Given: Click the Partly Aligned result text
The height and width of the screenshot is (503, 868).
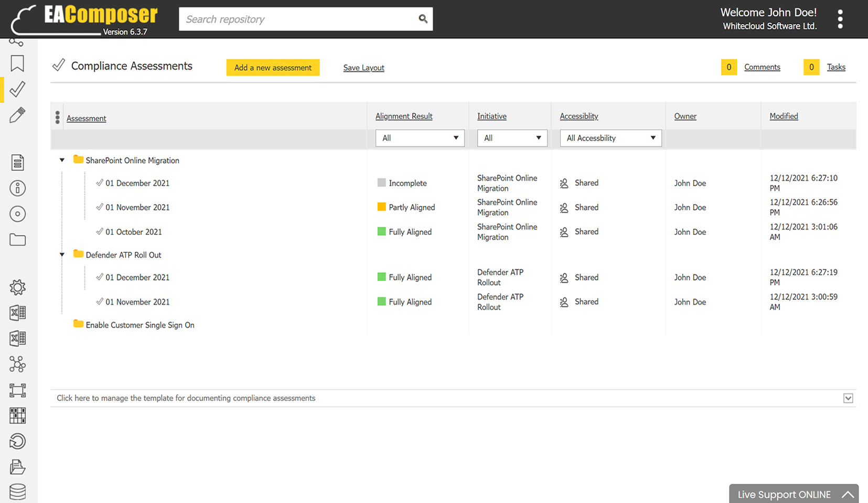Looking at the screenshot, I should [412, 207].
